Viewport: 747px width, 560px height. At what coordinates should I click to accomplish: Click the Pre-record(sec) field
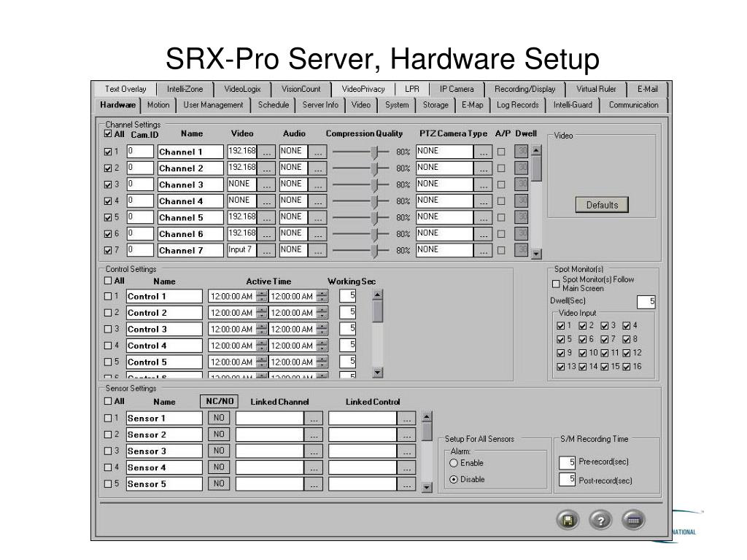[567, 462]
